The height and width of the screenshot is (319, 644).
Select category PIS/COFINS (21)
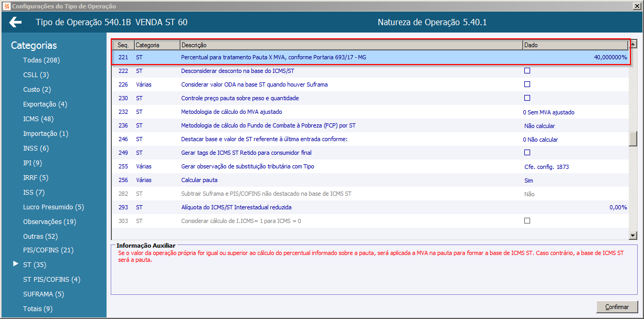pyautogui.click(x=48, y=250)
